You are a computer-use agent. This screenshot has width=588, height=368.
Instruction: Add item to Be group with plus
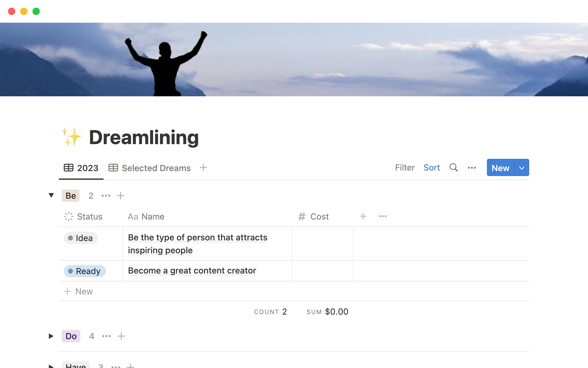(x=121, y=196)
